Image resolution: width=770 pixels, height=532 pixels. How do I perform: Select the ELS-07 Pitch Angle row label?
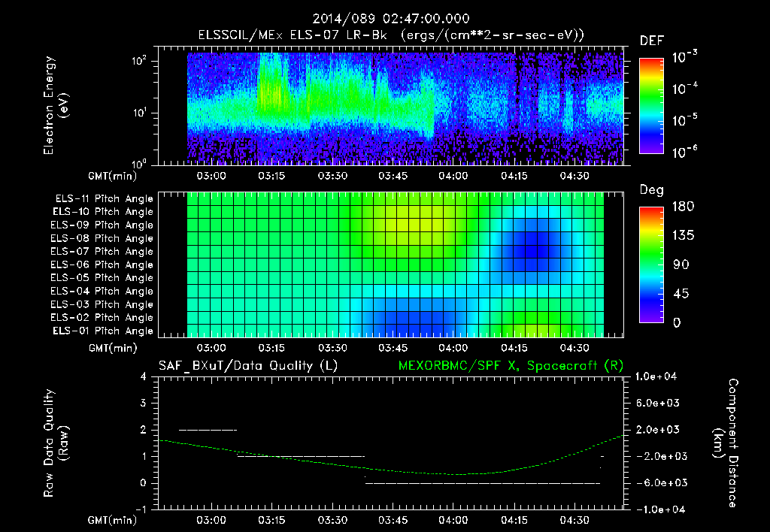[102, 252]
